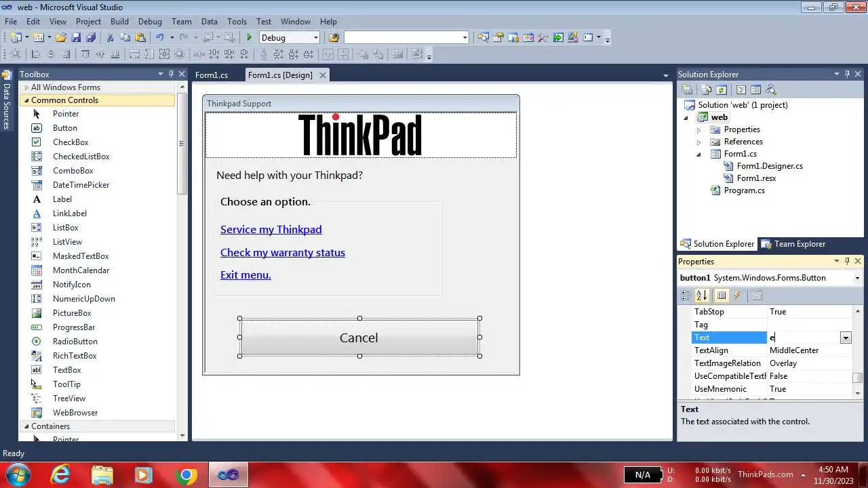
Task: Select the ProgressBar control in Toolbox
Action: click(74, 327)
